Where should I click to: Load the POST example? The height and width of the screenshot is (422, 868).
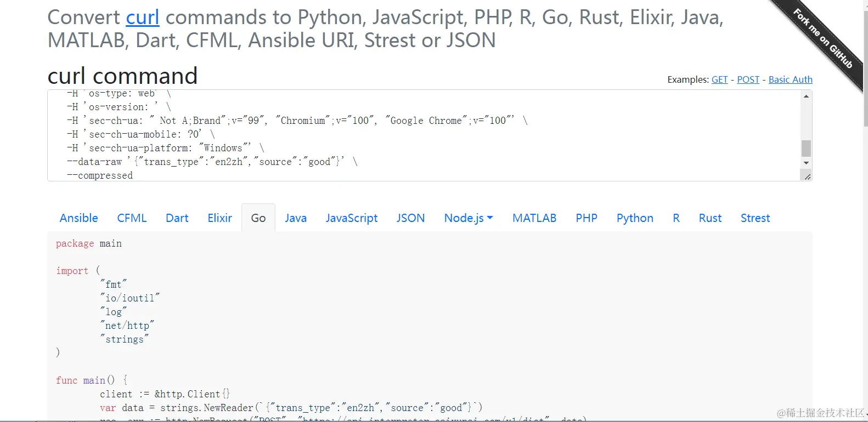click(x=748, y=79)
